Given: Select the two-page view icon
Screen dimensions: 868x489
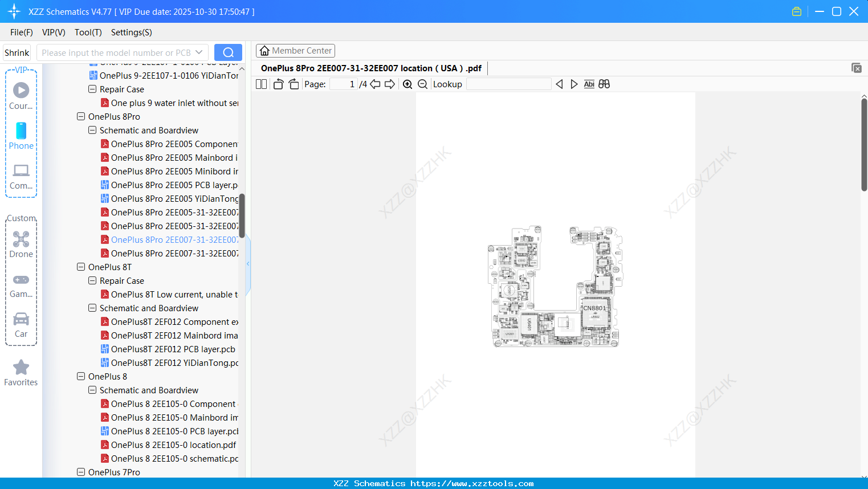Looking at the screenshot, I should tap(260, 84).
